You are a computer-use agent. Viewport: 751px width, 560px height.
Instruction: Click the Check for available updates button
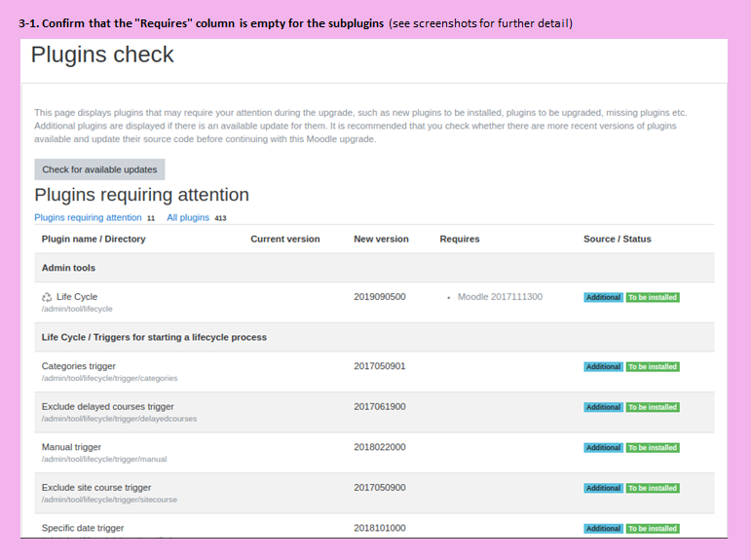click(99, 169)
